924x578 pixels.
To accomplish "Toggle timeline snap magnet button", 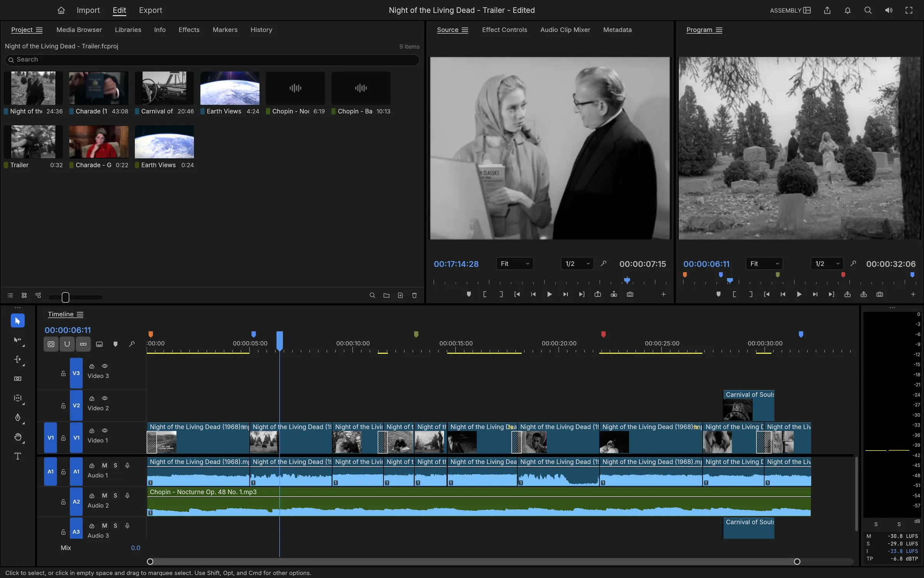I will point(67,344).
